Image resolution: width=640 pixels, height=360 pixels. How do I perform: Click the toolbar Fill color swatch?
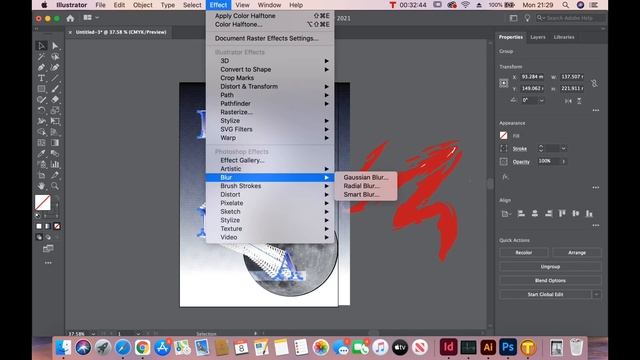click(x=42, y=202)
